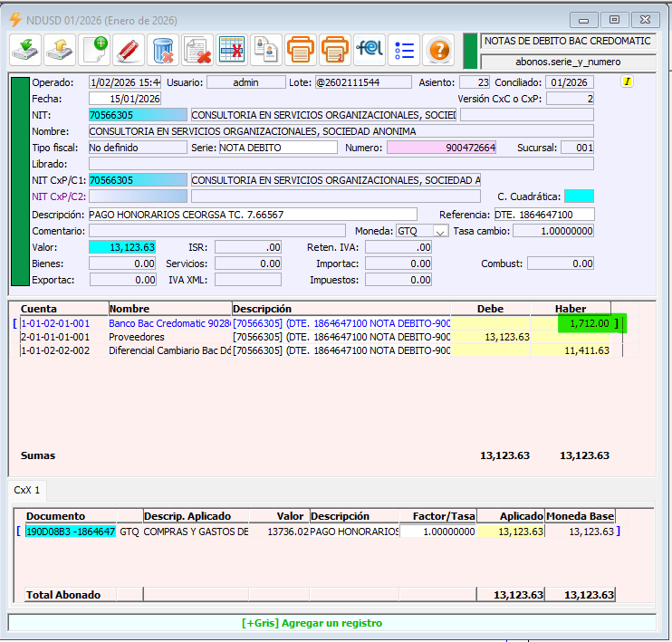Click the green download arrow toolbar icon
The width and height of the screenshot is (672, 642).
pyautogui.click(x=25, y=49)
